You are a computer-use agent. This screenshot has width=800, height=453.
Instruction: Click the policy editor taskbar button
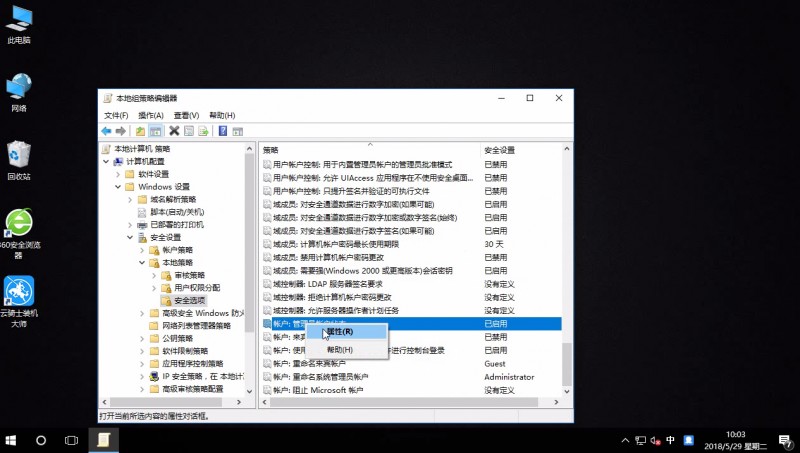click(104, 440)
